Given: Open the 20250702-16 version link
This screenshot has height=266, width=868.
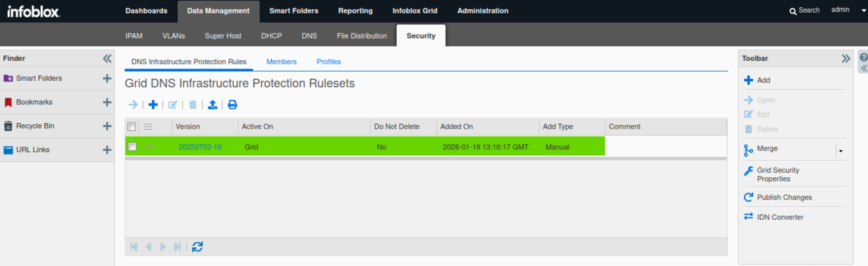Looking at the screenshot, I should point(200,147).
